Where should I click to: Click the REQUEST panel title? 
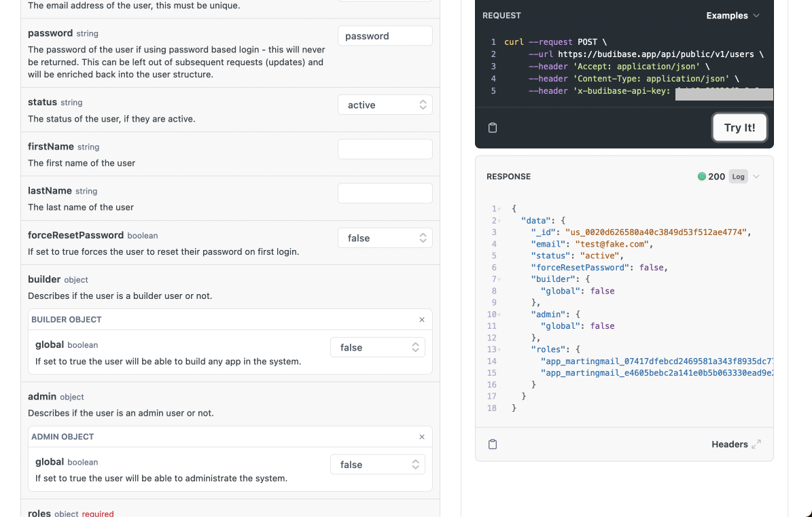point(501,16)
